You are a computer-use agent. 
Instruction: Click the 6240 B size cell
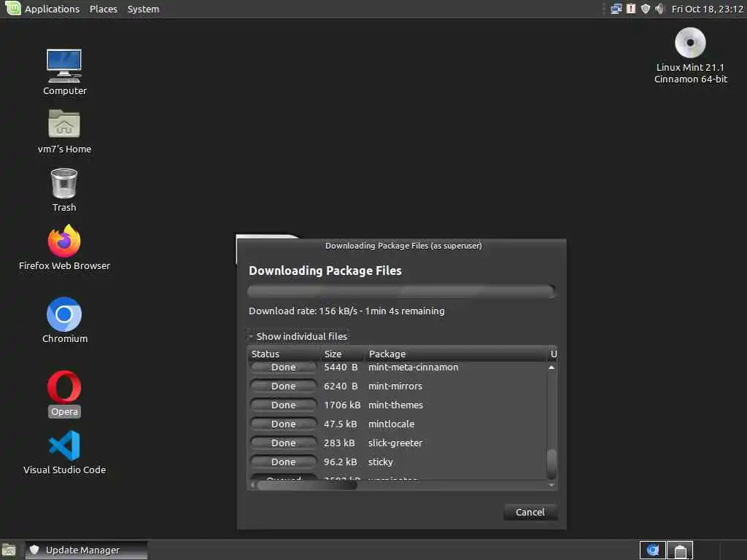341,386
